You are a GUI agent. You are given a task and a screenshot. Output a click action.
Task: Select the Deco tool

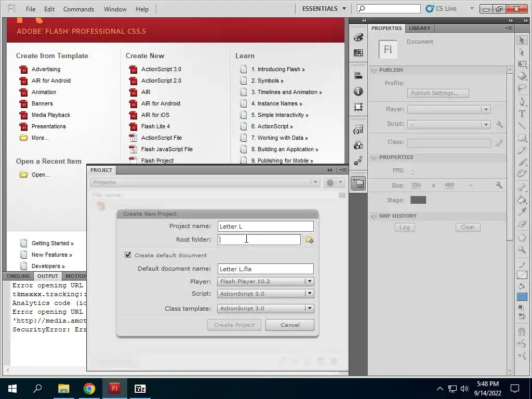point(522,174)
